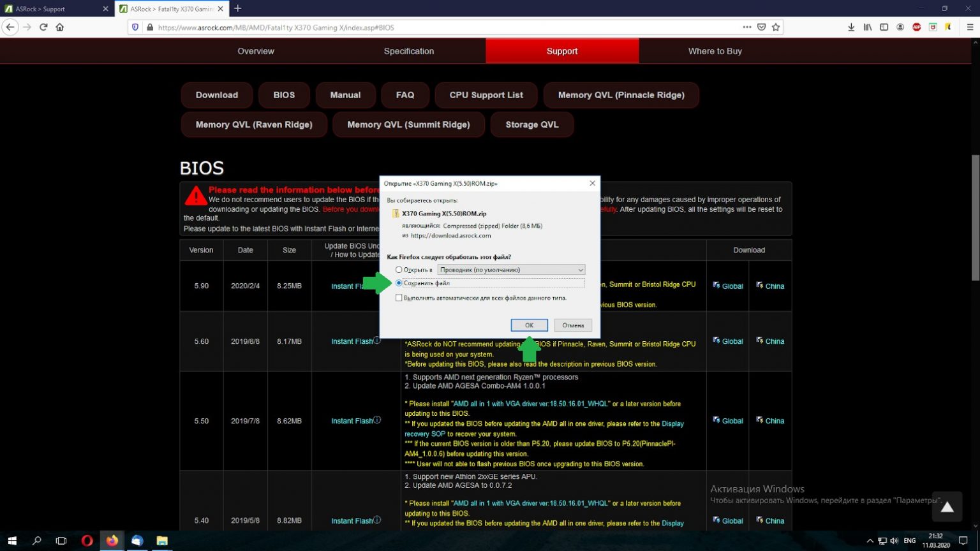Open the Firefox downloads arrow icon
Viewport: 980px width, 551px height.
851,27
